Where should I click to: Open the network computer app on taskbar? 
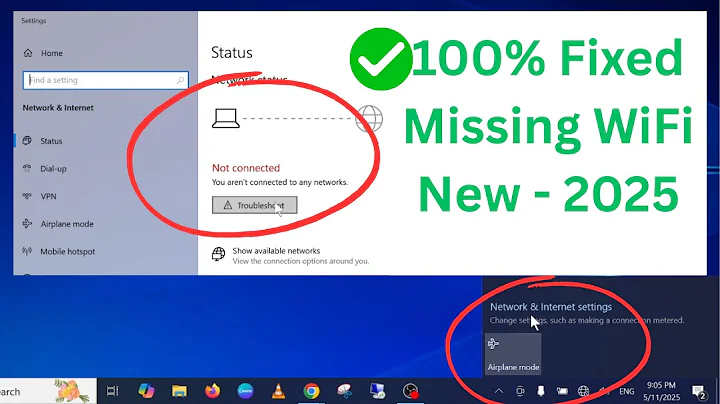coord(377,391)
